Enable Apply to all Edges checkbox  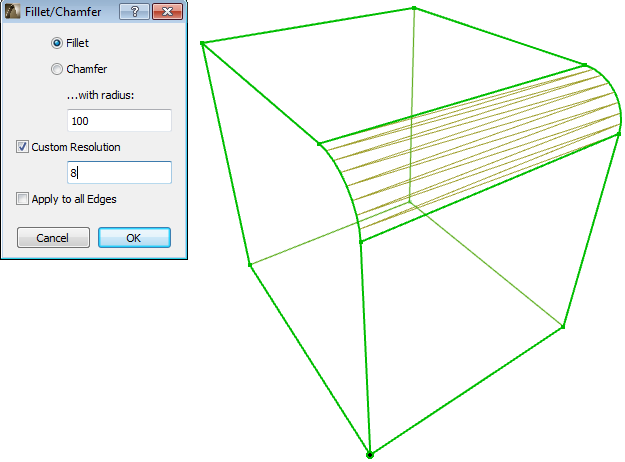pos(22,199)
